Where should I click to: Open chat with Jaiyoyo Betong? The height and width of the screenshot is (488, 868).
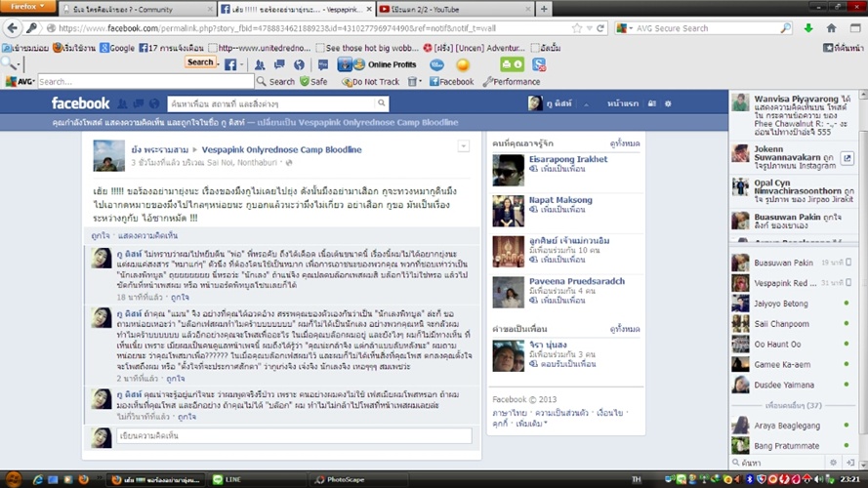click(x=793, y=304)
